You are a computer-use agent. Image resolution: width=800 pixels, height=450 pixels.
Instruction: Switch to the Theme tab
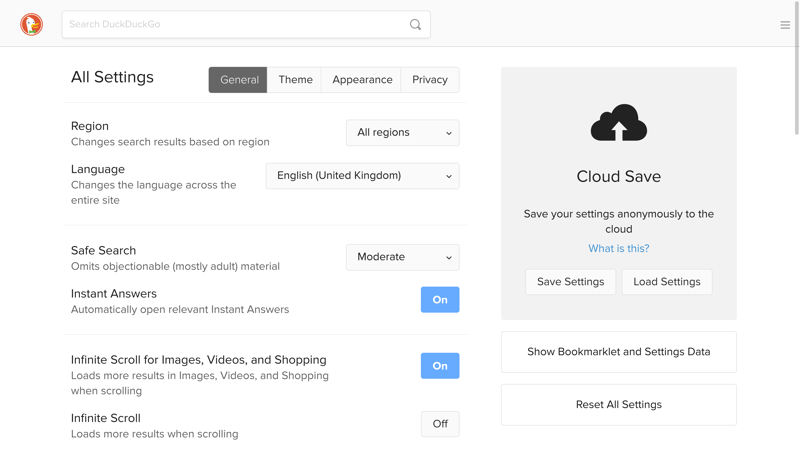click(295, 80)
